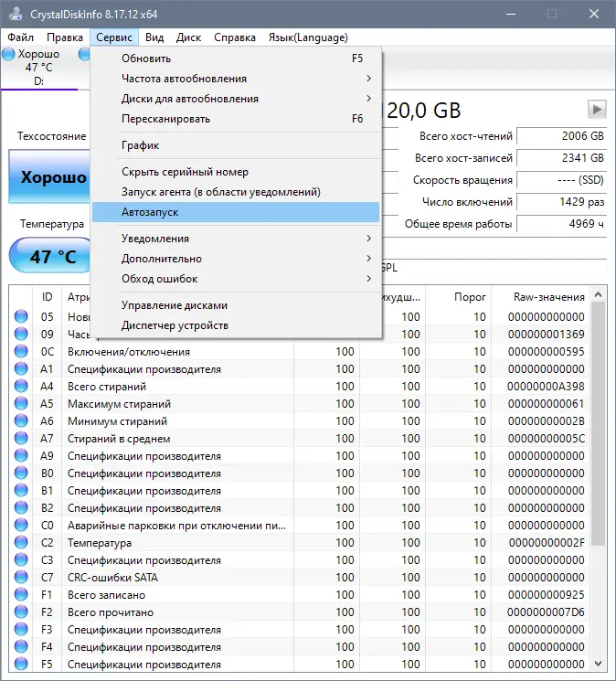Click the Всего хост-записей value field
Screen dimensions: 616x681
point(562,158)
